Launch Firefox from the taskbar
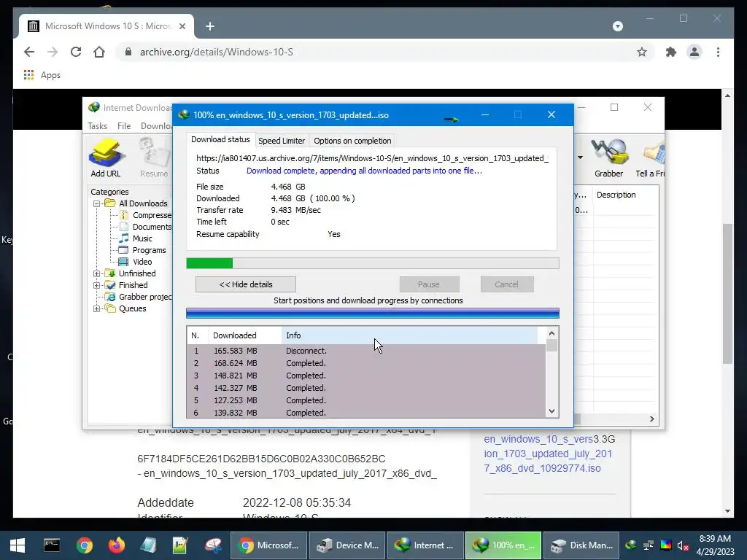 click(116, 545)
